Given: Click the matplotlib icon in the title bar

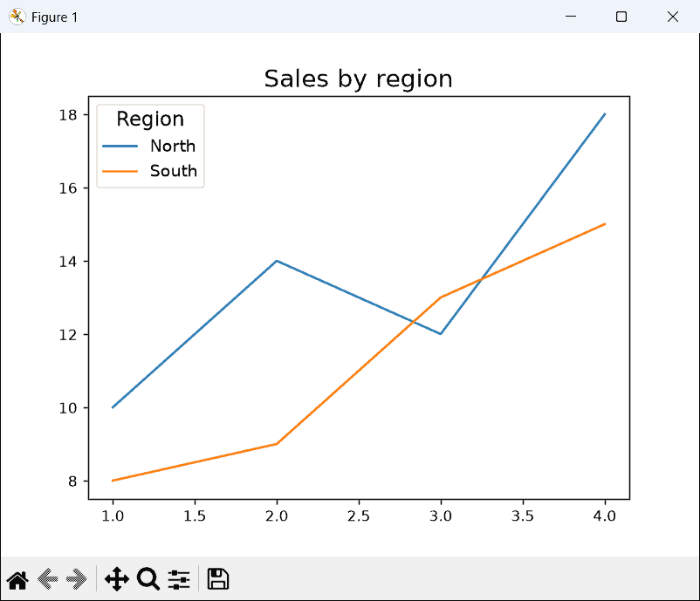Looking at the screenshot, I should point(17,17).
